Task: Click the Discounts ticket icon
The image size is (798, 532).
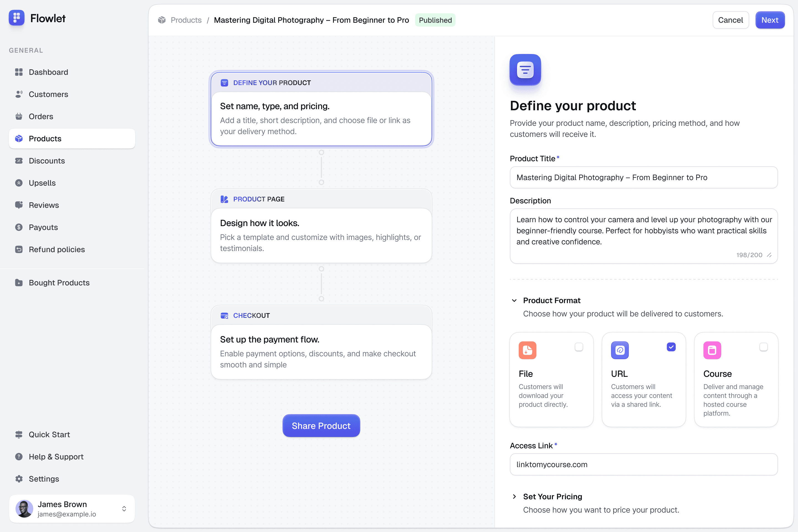Action: [19, 161]
